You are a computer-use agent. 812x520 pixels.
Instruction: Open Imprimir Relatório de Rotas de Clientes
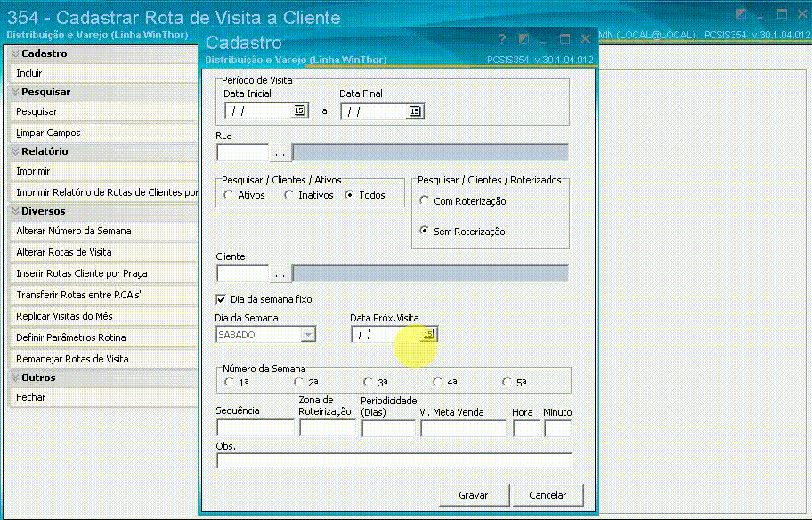[103, 192]
